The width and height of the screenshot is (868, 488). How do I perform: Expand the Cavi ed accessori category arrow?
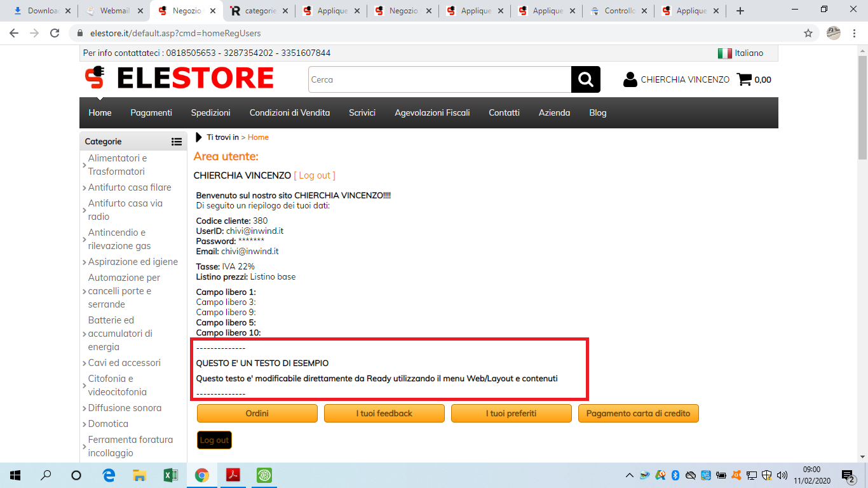tap(85, 363)
